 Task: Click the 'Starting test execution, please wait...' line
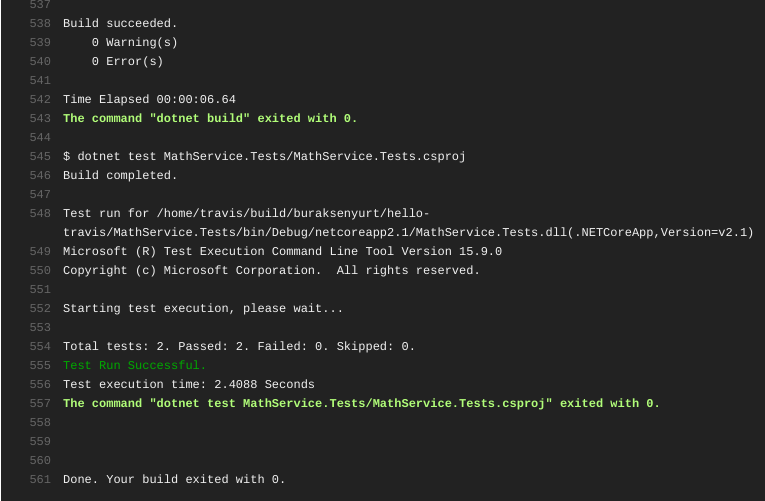(x=203, y=308)
